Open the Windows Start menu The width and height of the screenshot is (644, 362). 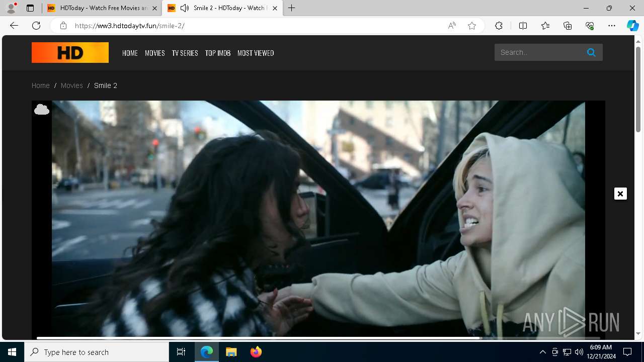[12, 352]
